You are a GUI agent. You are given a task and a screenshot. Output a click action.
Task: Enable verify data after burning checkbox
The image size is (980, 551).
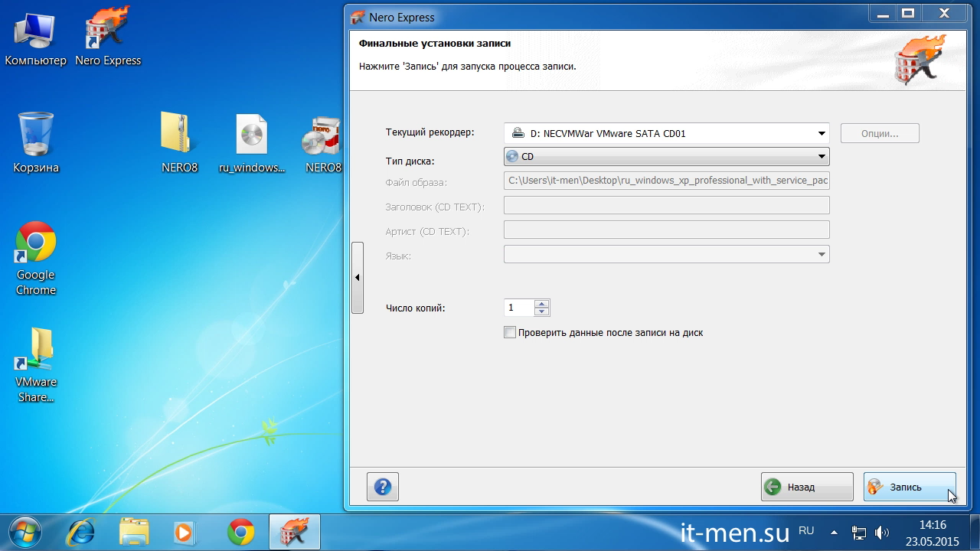click(x=510, y=332)
